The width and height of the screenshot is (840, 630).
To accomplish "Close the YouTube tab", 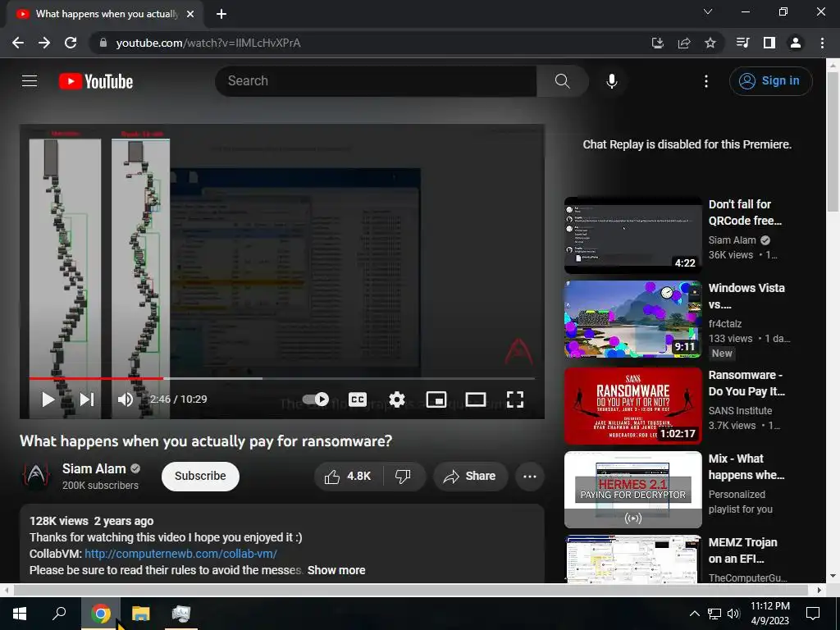I will click(x=190, y=14).
